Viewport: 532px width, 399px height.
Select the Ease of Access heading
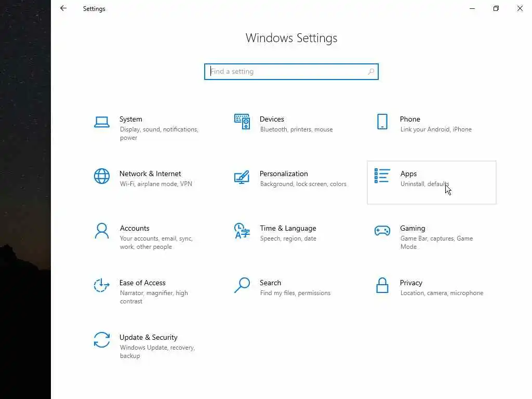point(142,283)
